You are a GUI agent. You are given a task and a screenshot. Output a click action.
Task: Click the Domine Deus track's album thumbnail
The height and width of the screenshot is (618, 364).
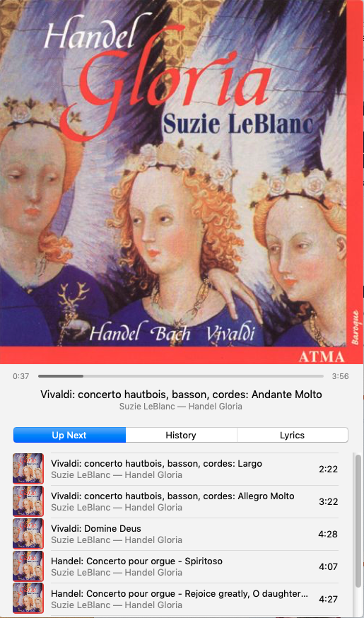pos(28,534)
